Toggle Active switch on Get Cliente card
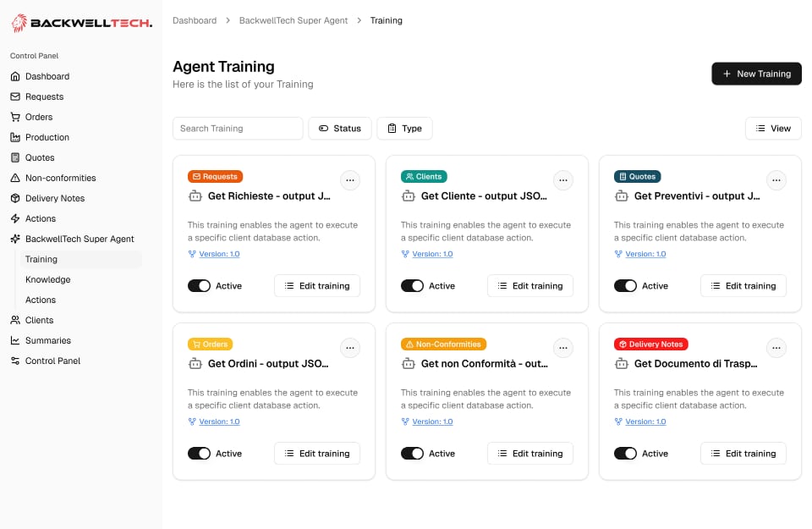 coord(412,286)
